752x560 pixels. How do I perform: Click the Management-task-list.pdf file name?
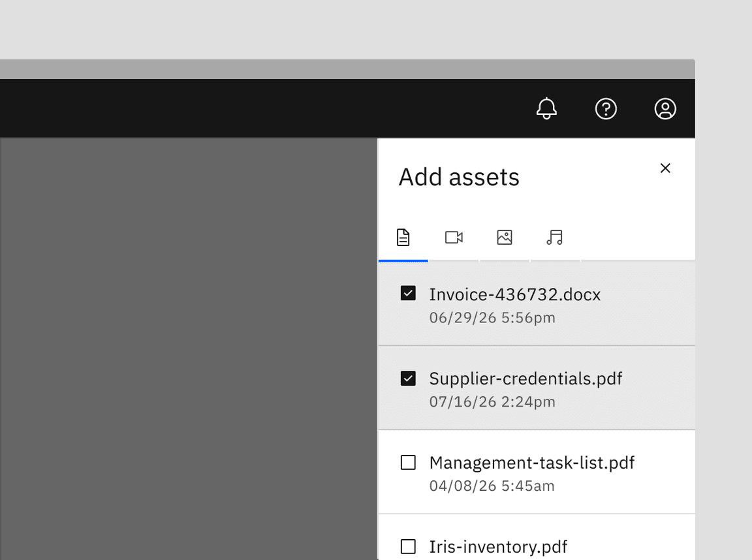click(531, 463)
